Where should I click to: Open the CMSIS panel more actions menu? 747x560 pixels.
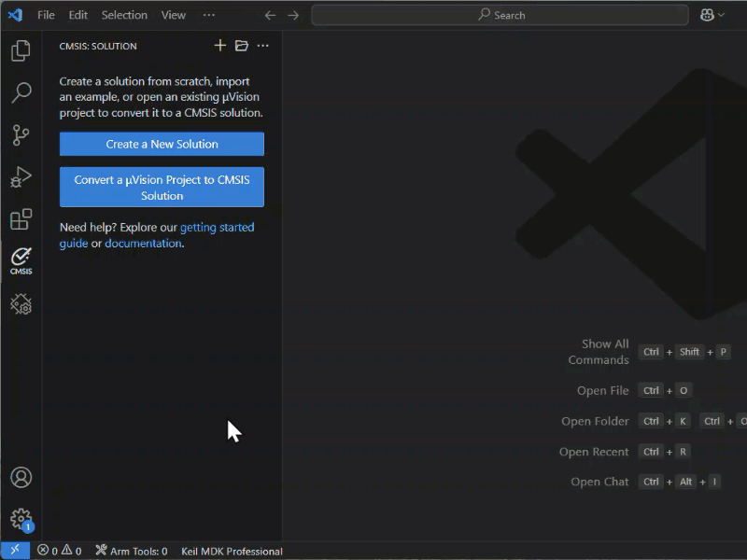click(x=262, y=45)
